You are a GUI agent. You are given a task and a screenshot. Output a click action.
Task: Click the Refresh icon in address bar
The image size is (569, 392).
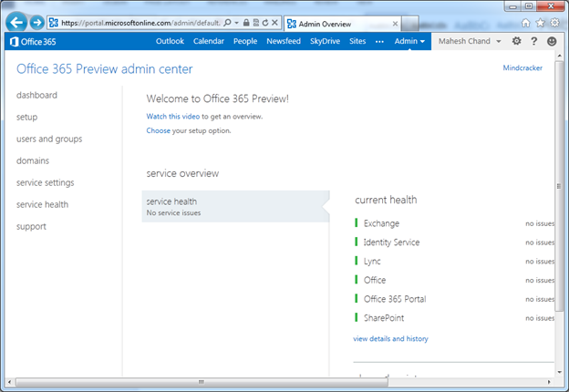pyautogui.click(x=265, y=23)
